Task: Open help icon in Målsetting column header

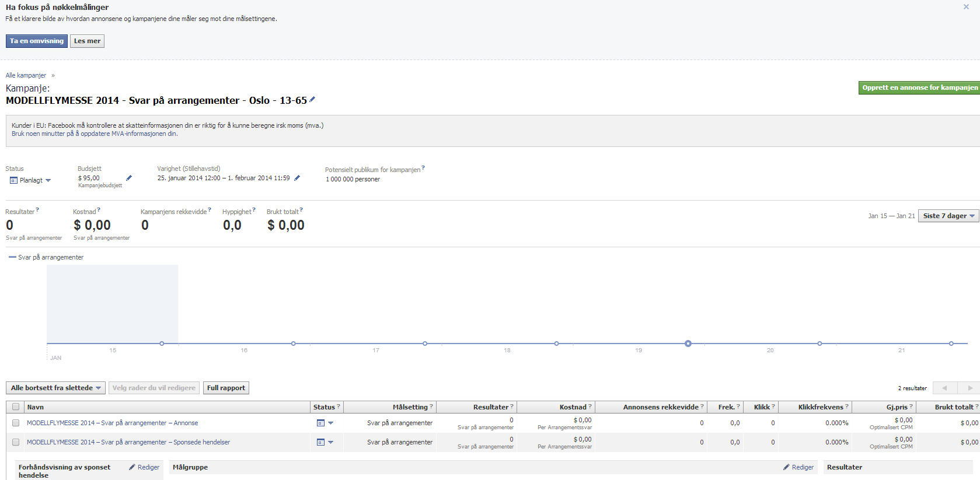Action: tap(431, 406)
